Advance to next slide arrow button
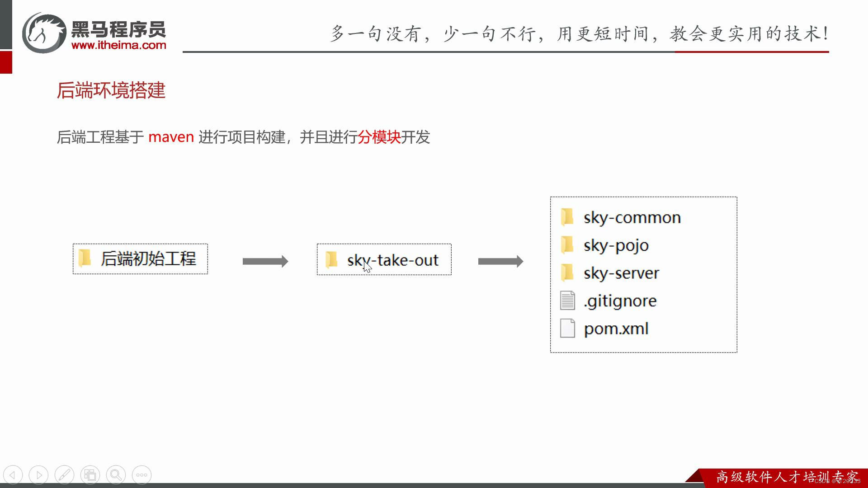Screen dimensions: 868x488 pos(39,475)
